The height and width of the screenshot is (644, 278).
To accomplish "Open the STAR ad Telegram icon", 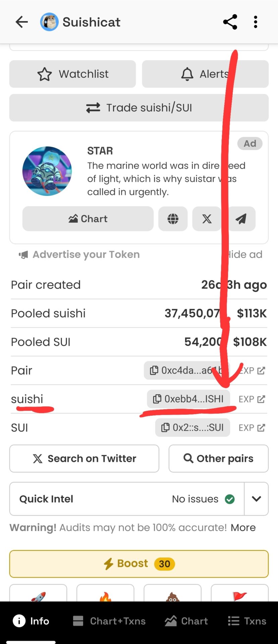I will [x=241, y=219].
